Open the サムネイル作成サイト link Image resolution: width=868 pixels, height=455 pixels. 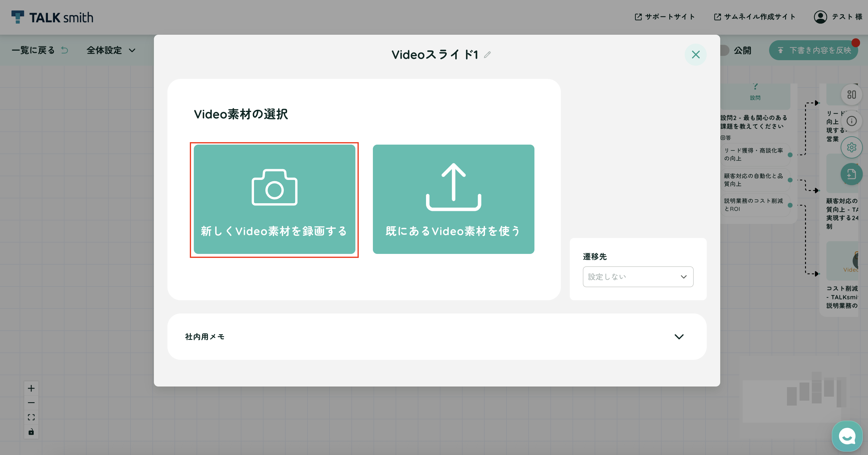point(754,17)
